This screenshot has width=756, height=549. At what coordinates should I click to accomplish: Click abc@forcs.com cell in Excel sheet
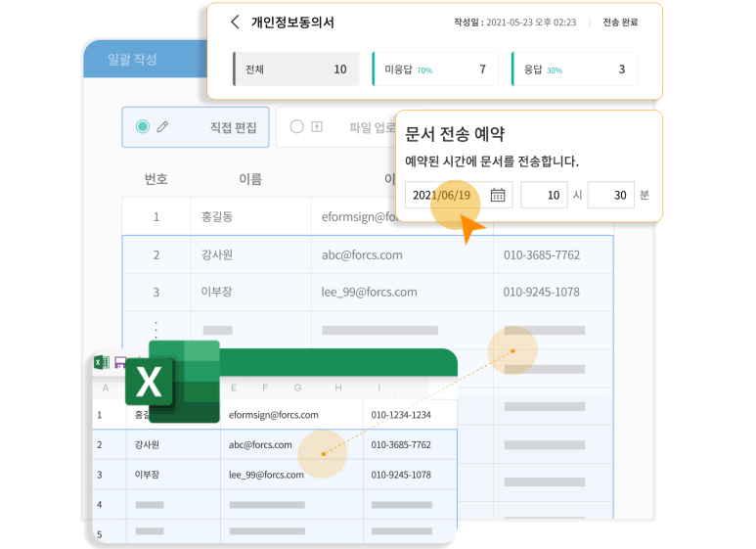click(291, 445)
